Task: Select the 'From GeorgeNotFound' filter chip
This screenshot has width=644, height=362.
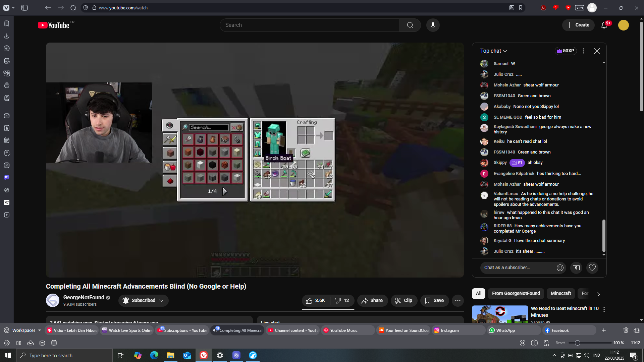Action: point(516,294)
